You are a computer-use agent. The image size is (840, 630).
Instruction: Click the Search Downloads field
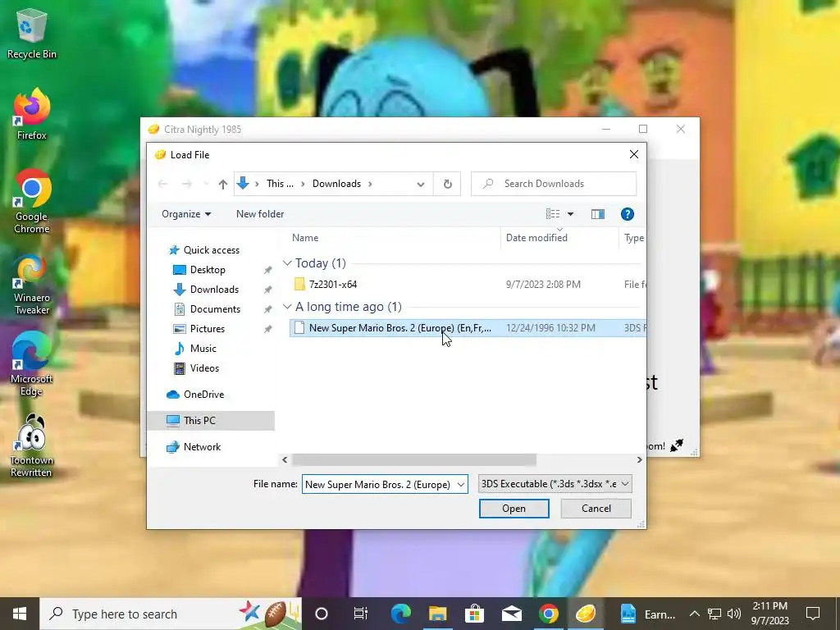coord(554,184)
